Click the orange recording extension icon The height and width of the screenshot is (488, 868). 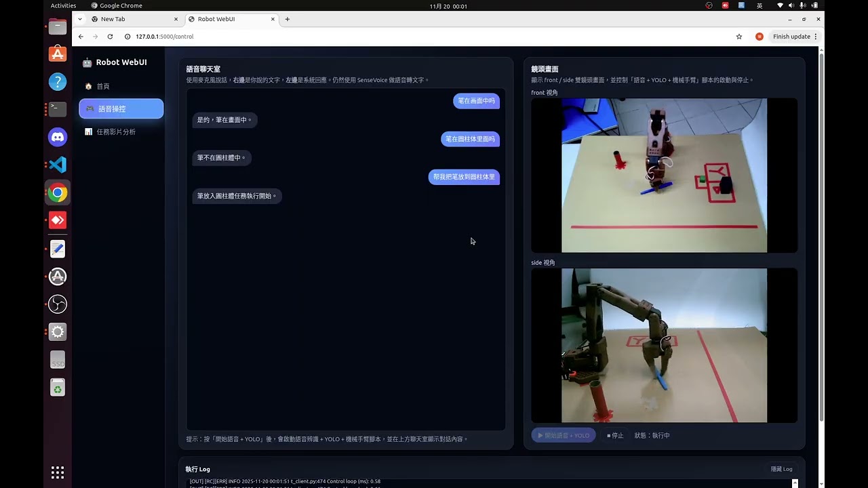point(759,37)
